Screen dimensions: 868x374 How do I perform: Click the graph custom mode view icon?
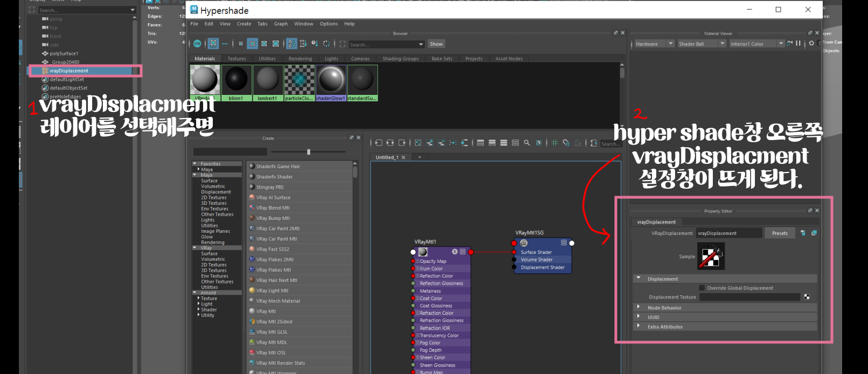pyautogui.click(x=516, y=143)
